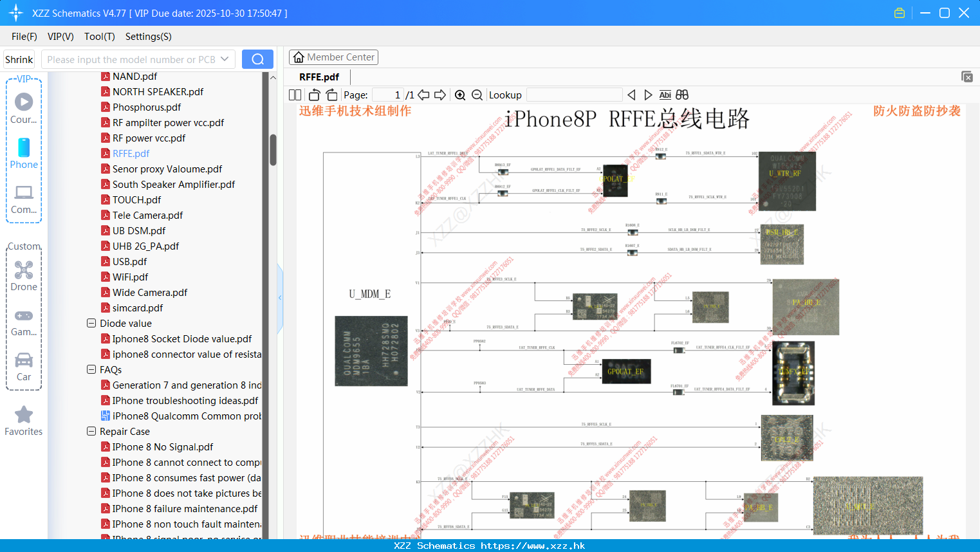The width and height of the screenshot is (980, 552).
Task: Open the VIP(V) menu
Action: pos(60,37)
